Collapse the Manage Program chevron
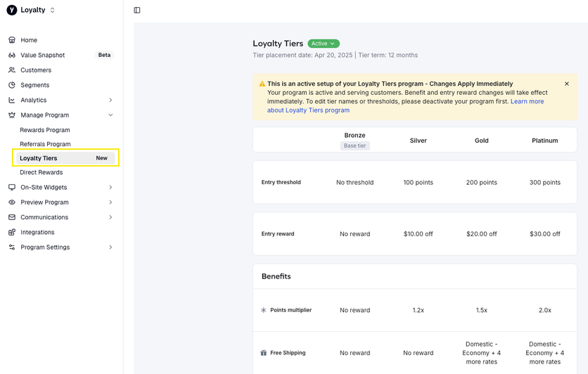This screenshot has width=588, height=374. pos(110,115)
